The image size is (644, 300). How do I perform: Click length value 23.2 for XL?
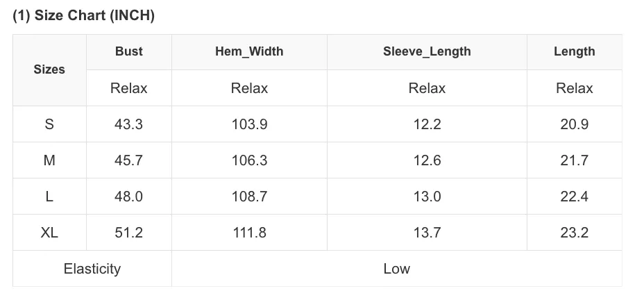point(574,232)
